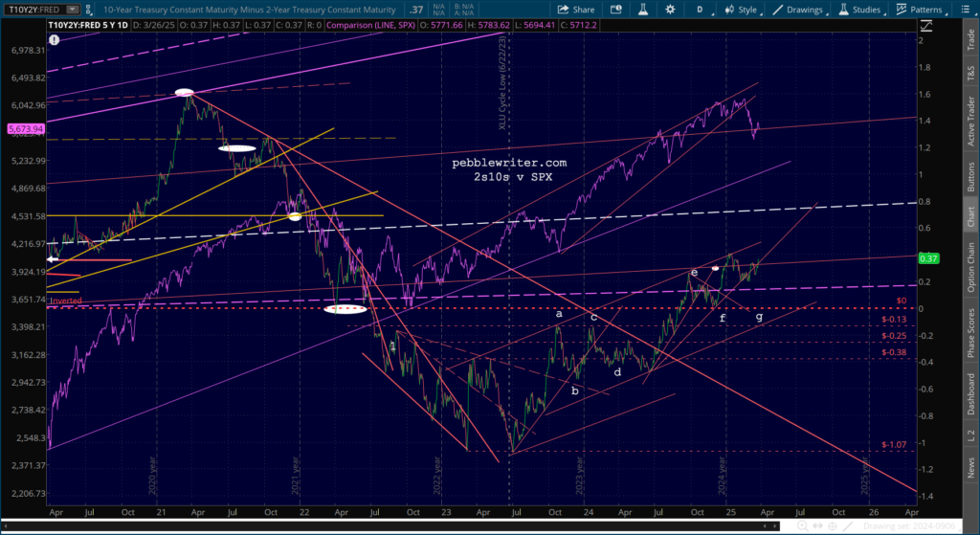Open the Style dropdown menu
980x535 pixels.
pos(742,10)
